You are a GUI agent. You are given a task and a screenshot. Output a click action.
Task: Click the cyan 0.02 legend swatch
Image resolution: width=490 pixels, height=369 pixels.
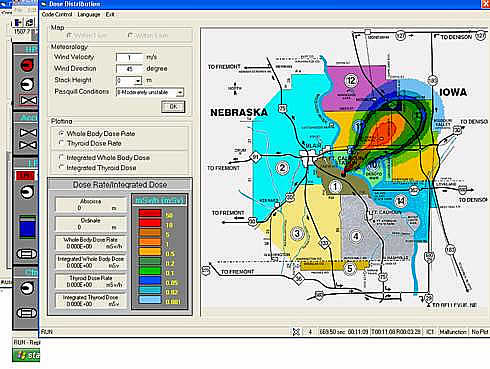150,290
